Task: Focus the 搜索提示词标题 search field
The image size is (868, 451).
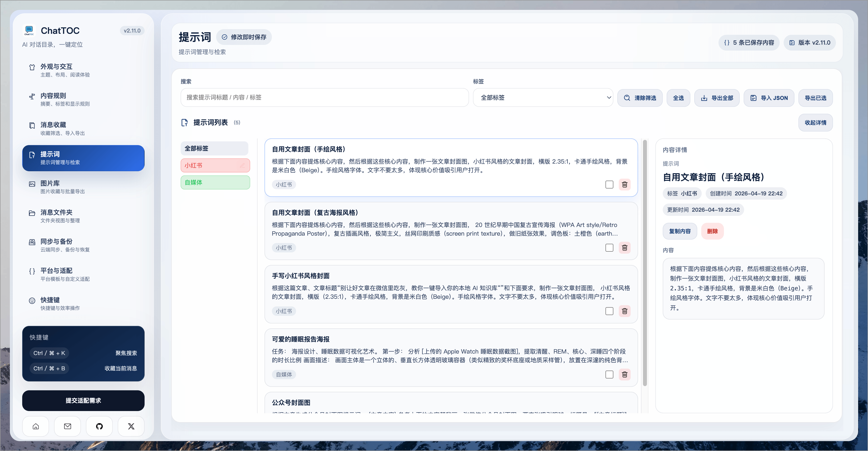Action: coord(324,97)
